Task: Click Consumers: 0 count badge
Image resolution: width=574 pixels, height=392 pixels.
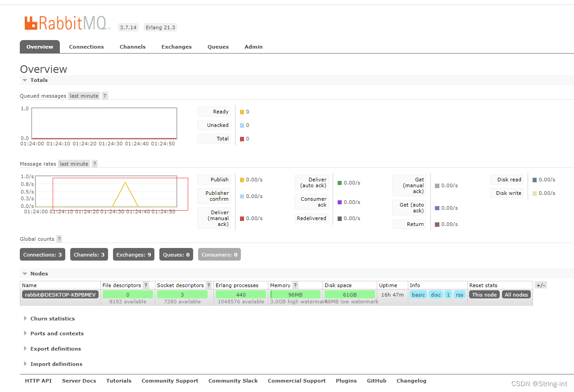Action: click(219, 255)
